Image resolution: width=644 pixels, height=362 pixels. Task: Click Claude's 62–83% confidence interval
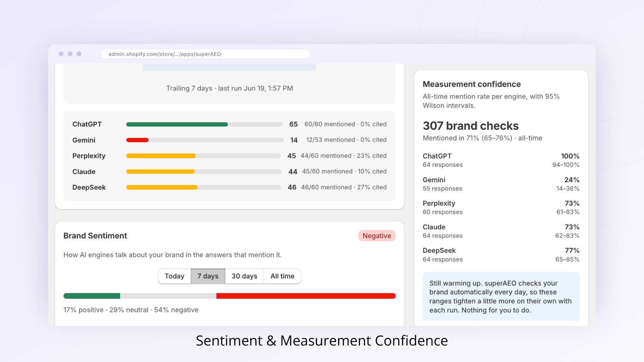568,236
